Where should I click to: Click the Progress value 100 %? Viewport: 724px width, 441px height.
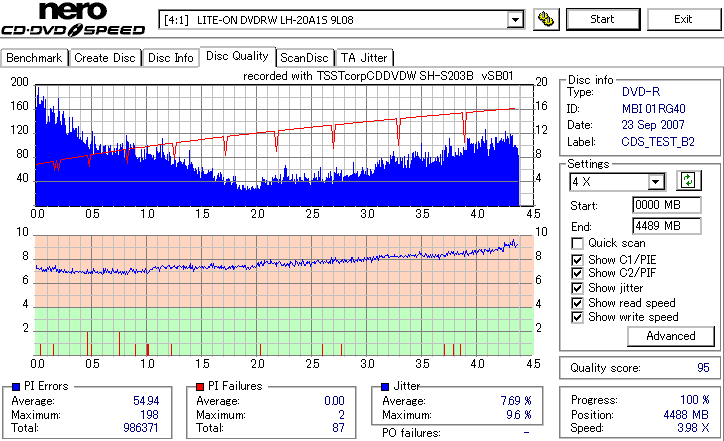694,400
